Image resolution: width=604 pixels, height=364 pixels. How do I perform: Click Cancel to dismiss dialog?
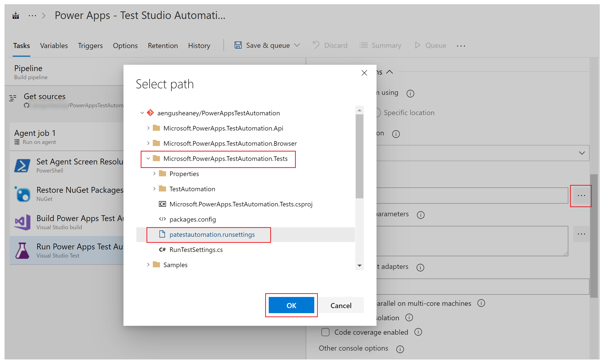click(341, 305)
